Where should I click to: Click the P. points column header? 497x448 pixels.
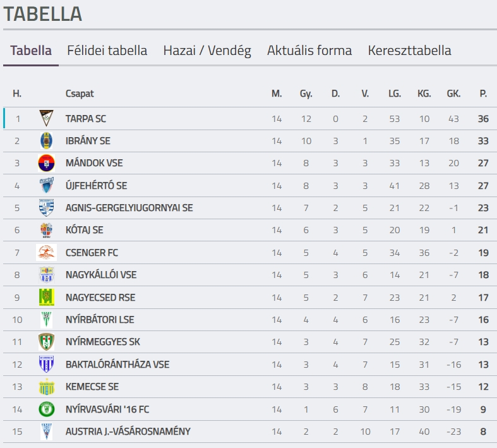(483, 94)
